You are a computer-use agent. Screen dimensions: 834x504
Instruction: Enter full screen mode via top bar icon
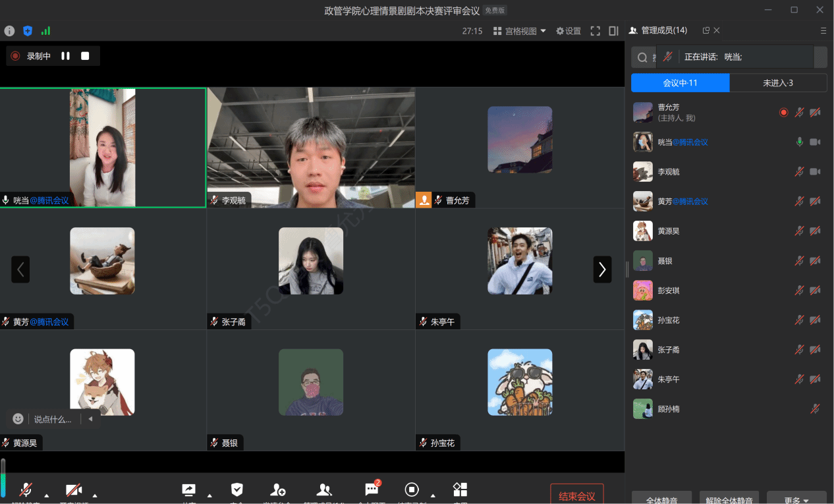595,31
